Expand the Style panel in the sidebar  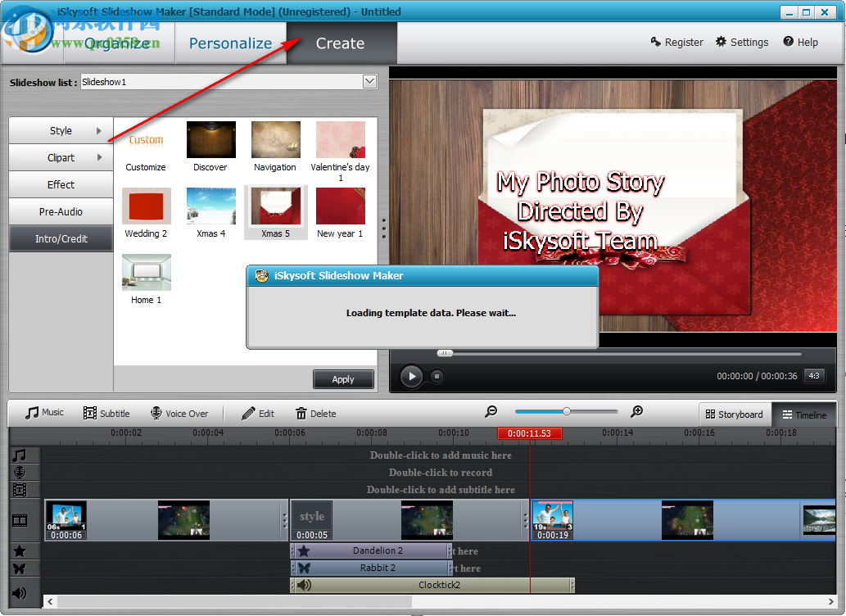click(61, 130)
